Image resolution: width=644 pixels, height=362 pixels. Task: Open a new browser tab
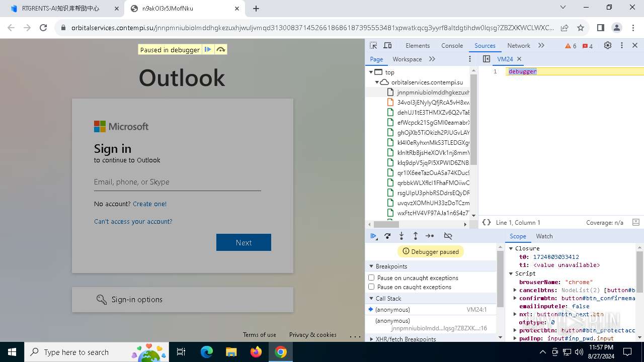coord(256,9)
